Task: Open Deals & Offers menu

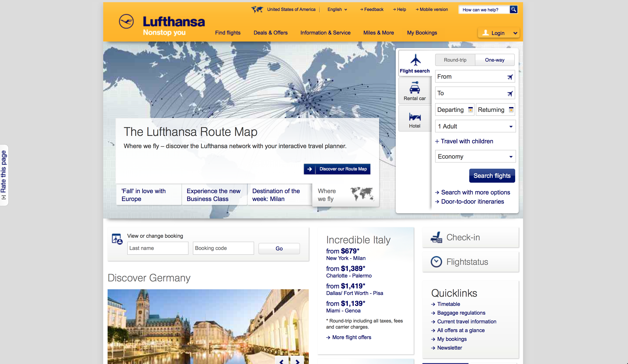Action: coord(270,33)
